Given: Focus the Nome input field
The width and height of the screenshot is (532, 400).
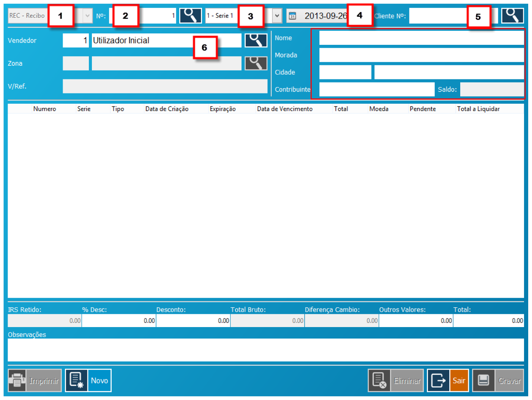Looking at the screenshot, I should coord(421,38).
